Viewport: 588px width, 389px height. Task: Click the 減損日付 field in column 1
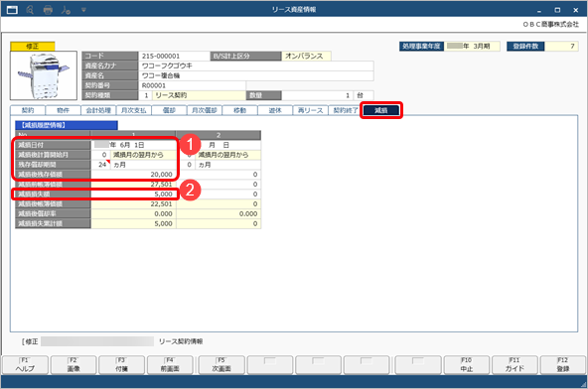pos(133,145)
